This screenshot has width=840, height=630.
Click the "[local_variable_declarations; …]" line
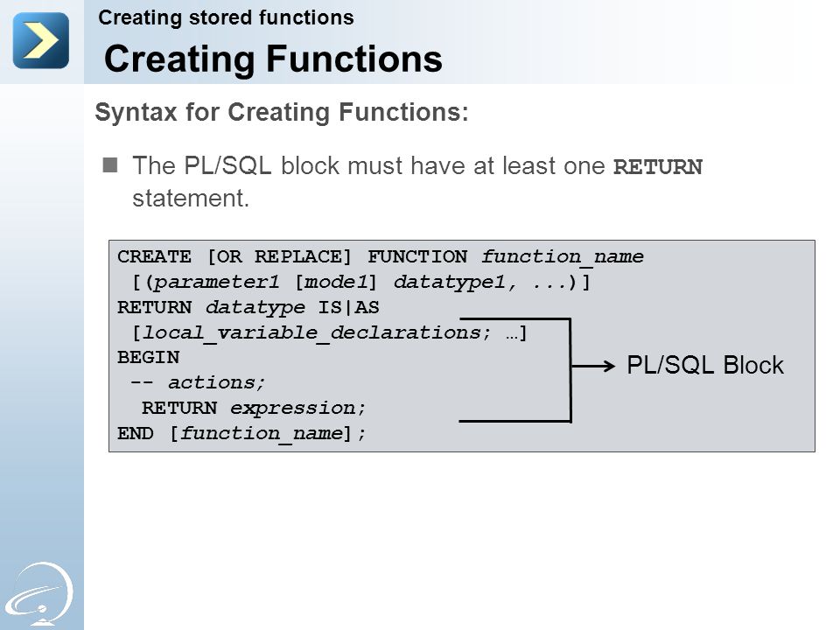[330, 332]
